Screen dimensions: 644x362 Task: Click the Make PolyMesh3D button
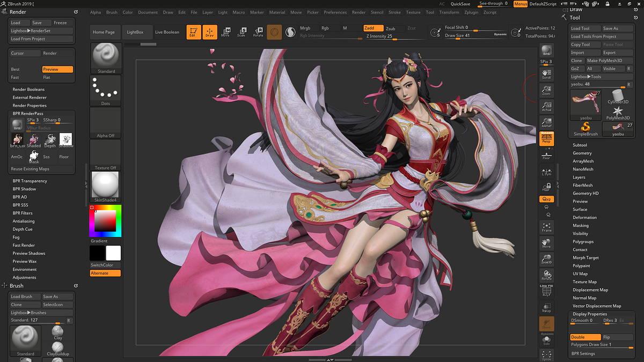pos(609,61)
